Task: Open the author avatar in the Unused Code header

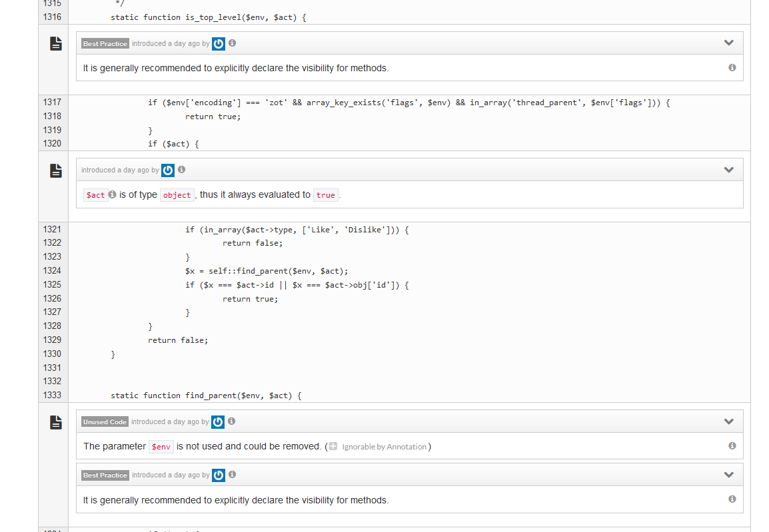Action: [x=218, y=421]
